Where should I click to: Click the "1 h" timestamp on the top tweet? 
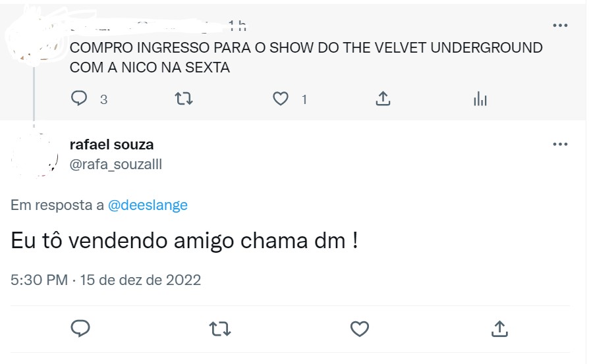coord(237,26)
